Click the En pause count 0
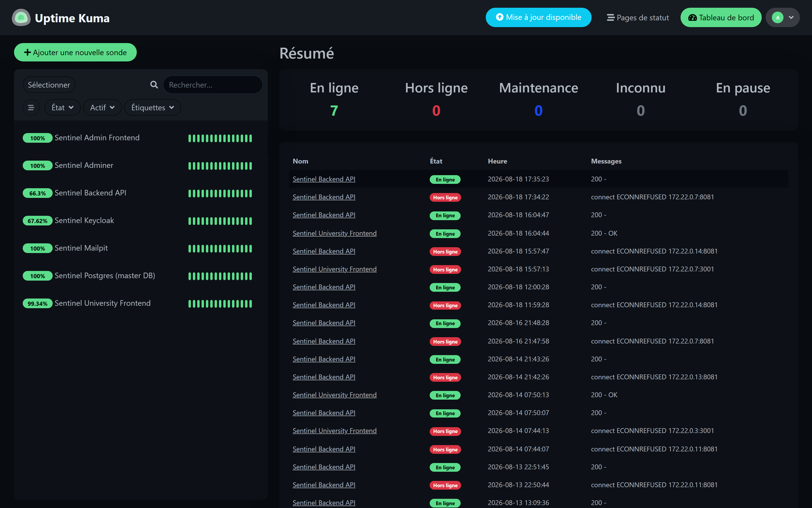This screenshot has height=508, width=812. 743,111
